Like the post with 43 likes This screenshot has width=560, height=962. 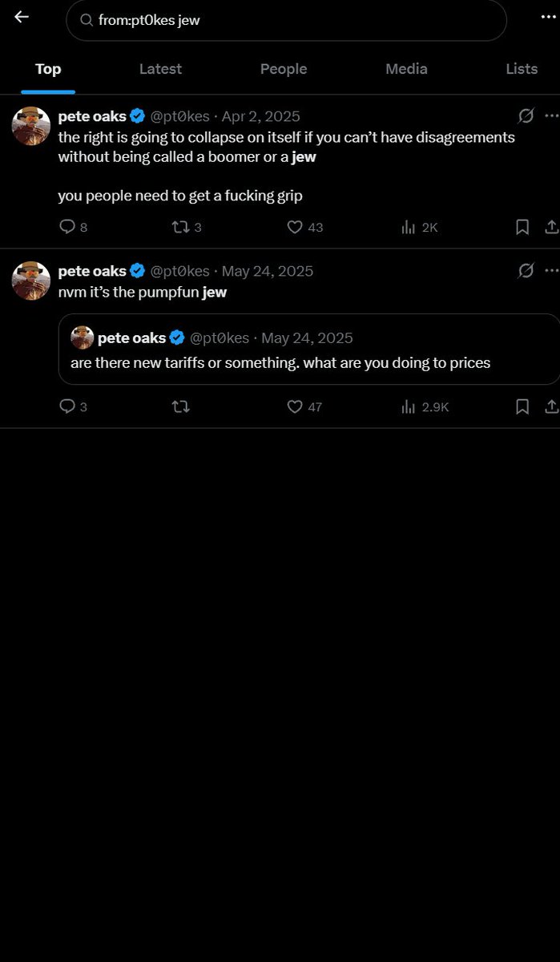tap(295, 227)
